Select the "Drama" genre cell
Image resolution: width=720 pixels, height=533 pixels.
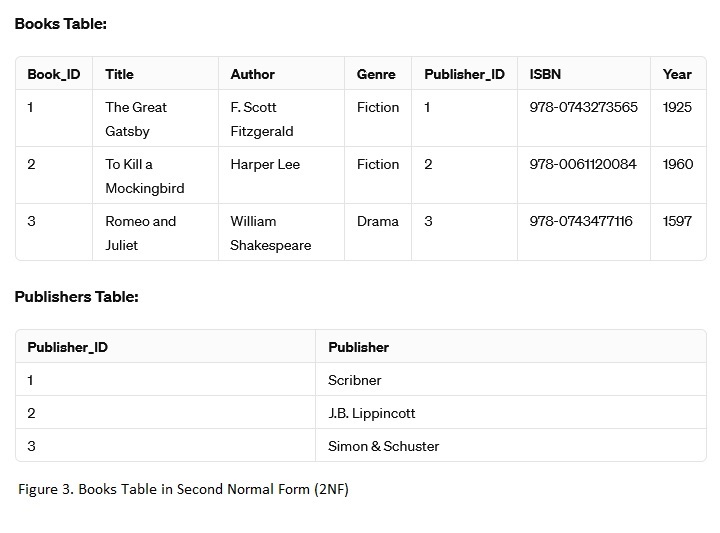pos(378,221)
